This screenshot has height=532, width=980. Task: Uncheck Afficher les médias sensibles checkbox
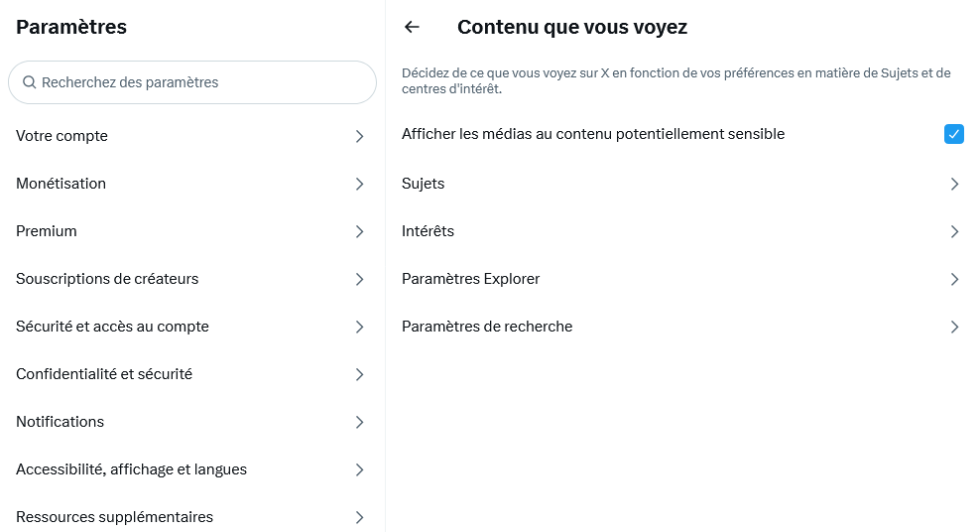coord(954,134)
